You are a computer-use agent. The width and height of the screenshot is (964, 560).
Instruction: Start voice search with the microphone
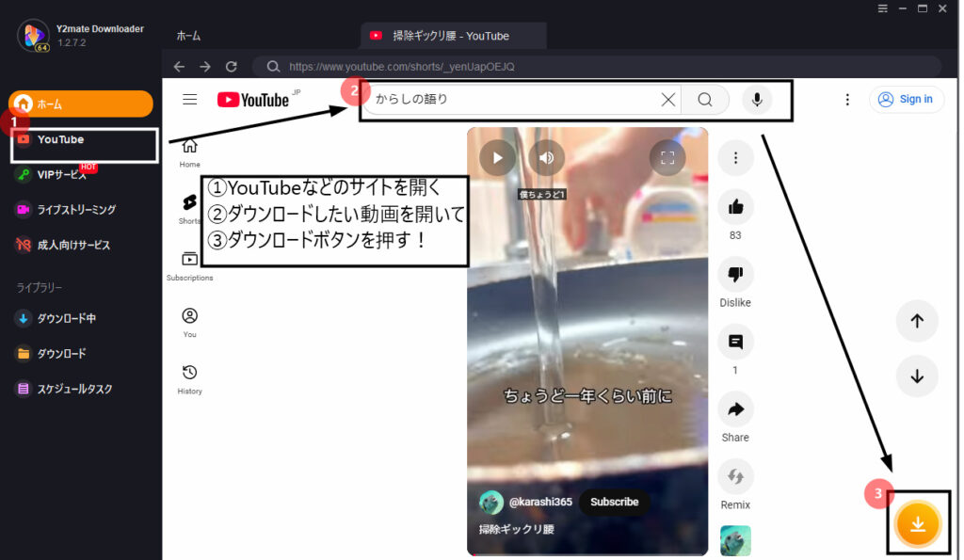(757, 100)
